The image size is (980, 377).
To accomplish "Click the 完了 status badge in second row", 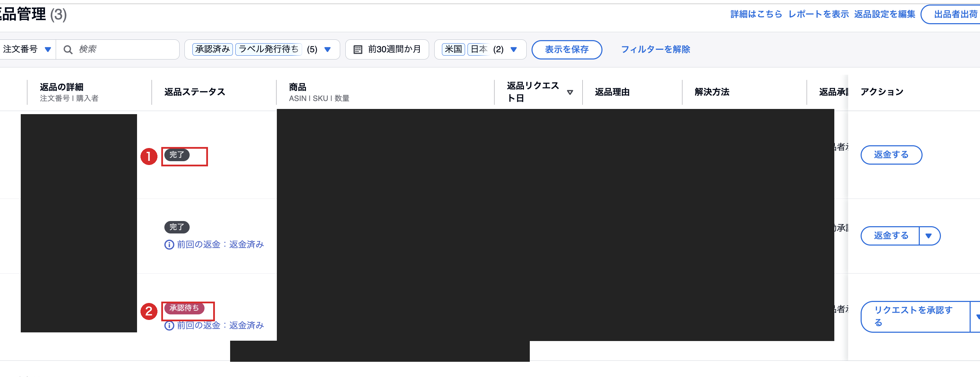I will coord(176,227).
